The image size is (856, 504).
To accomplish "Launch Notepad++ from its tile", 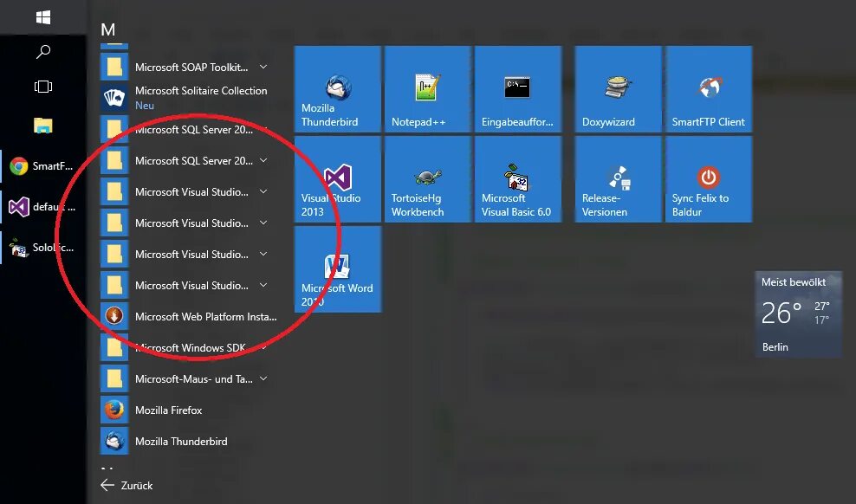I will (427, 89).
